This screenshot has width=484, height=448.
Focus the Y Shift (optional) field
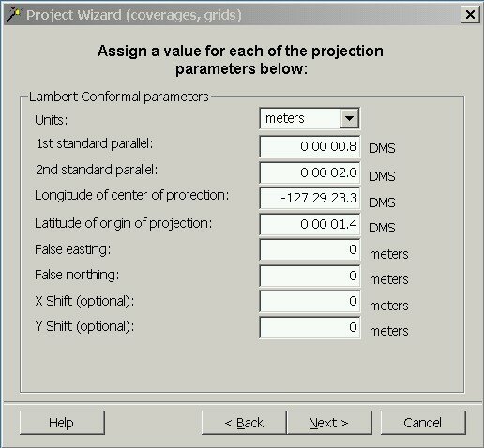[x=310, y=327]
